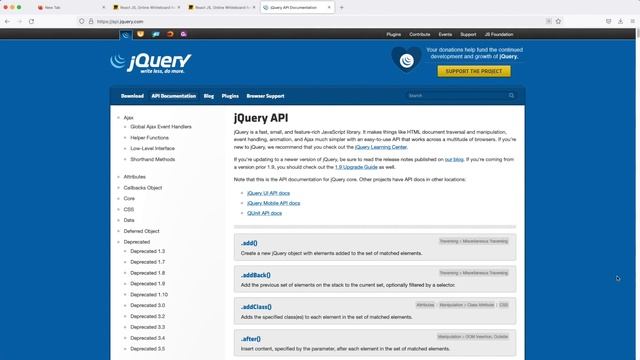Open the QUnit API docs link
Viewport: 640px width, 360px height.
coord(264,213)
